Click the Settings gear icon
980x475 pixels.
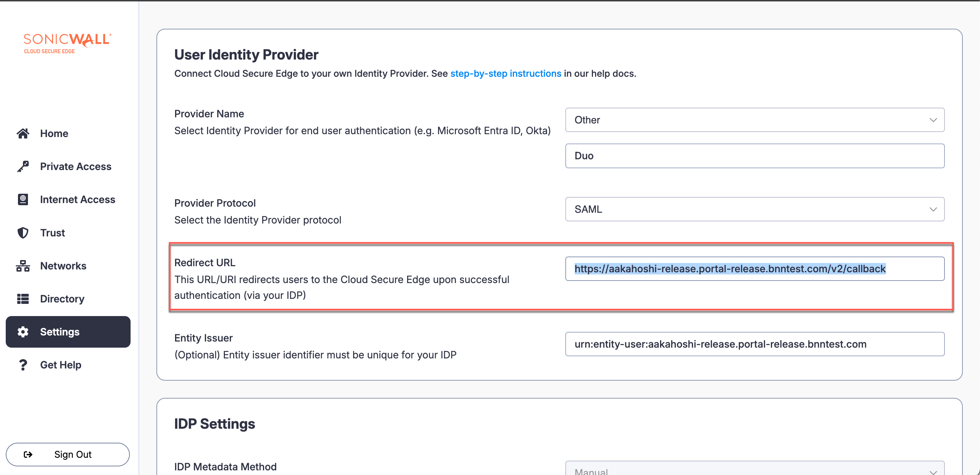pos(23,332)
